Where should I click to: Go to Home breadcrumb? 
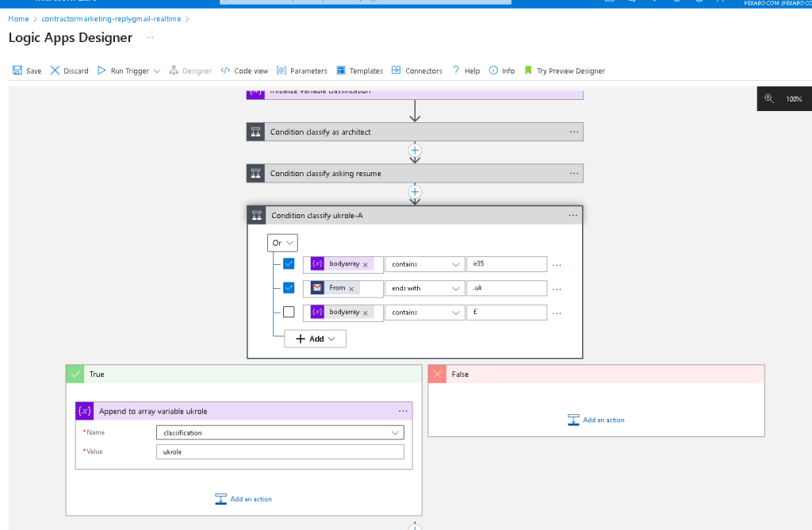pyautogui.click(x=19, y=19)
